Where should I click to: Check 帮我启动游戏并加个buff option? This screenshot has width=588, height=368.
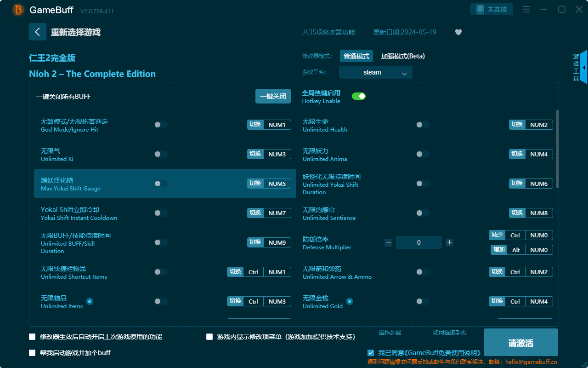coord(32,353)
